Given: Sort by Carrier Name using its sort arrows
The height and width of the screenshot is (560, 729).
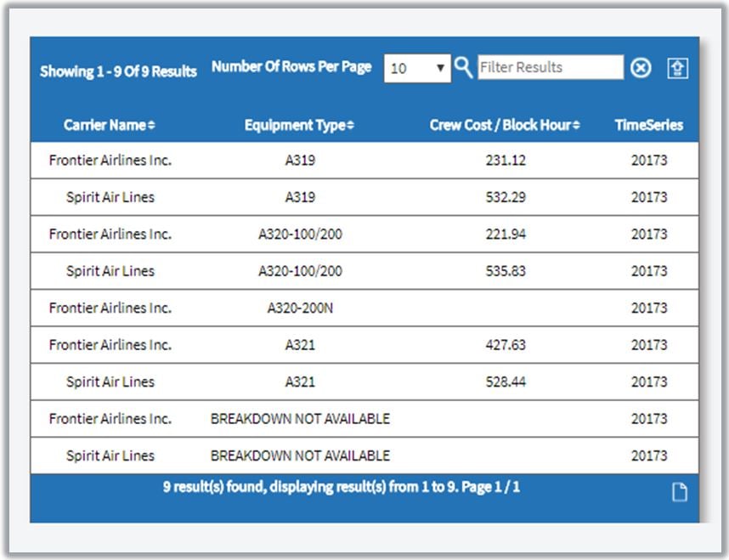Looking at the screenshot, I should 151,126.
